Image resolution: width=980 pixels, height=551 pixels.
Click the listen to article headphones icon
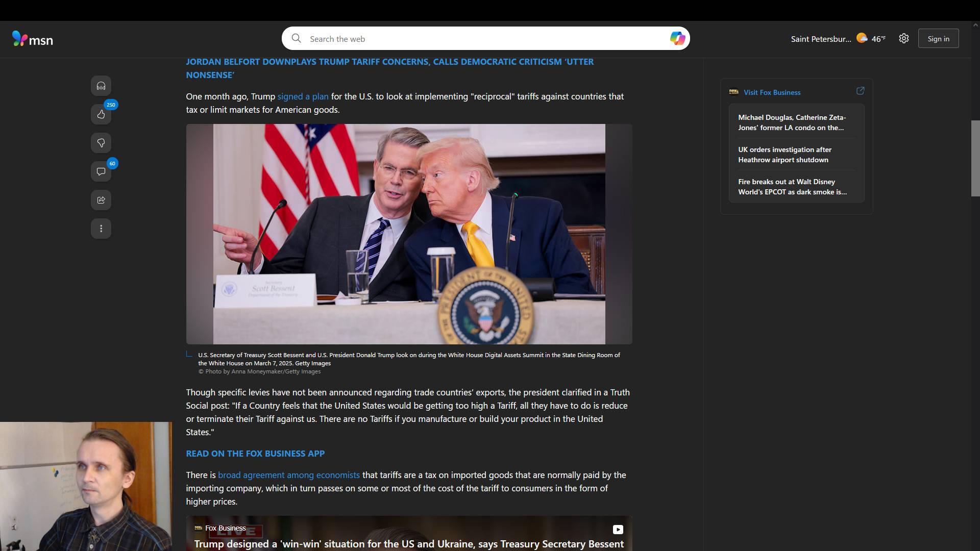pyautogui.click(x=101, y=86)
